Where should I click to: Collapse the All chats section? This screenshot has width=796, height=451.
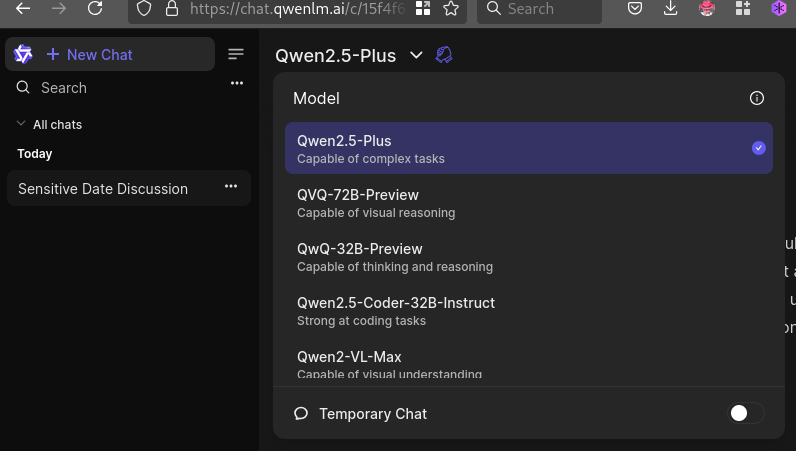tap(22, 124)
